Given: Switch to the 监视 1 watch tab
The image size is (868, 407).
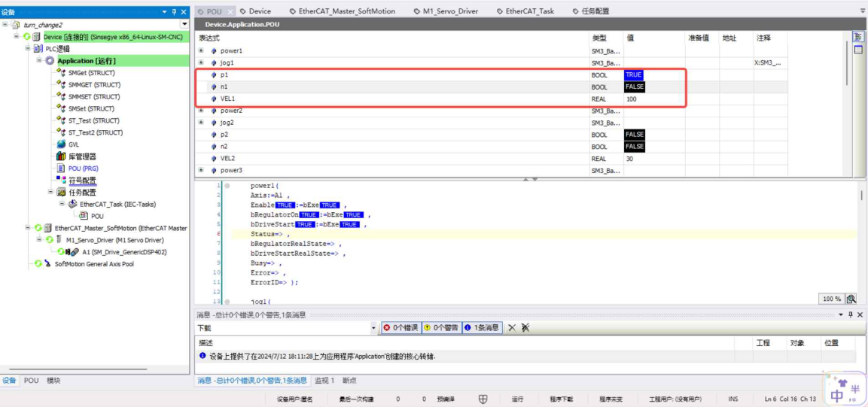Looking at the screenshot, I should [x=324, y=381].
